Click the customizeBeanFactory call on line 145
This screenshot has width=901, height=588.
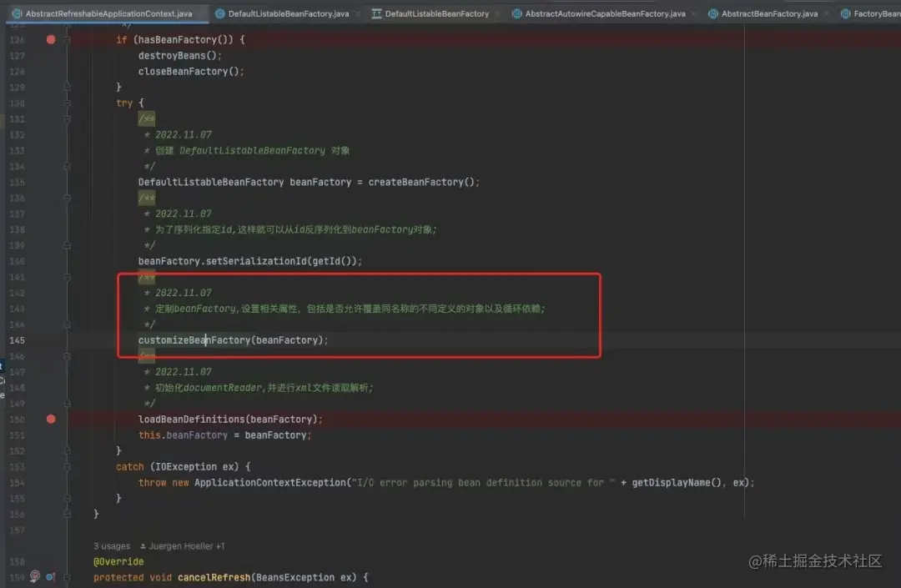tap(194, 340)
